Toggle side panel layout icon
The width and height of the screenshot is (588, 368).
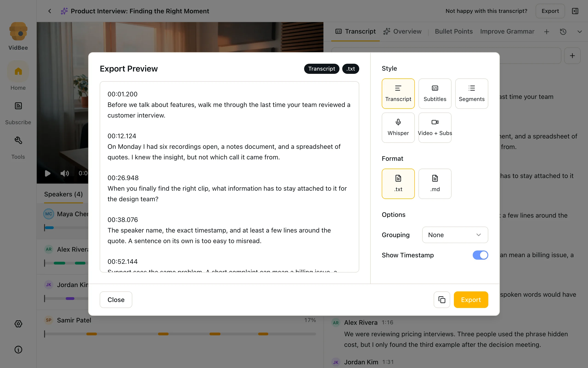[x=575, y=11]
